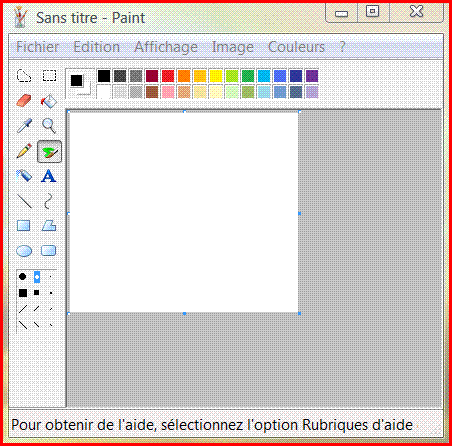
Task: Click the Text tool letter A
Action: pos(49,176)
